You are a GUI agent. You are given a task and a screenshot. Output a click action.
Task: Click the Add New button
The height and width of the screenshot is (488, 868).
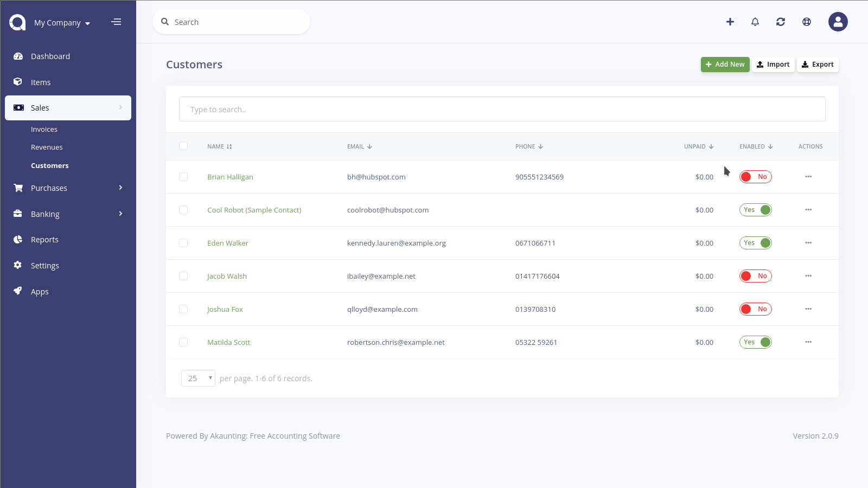point(725,65)
